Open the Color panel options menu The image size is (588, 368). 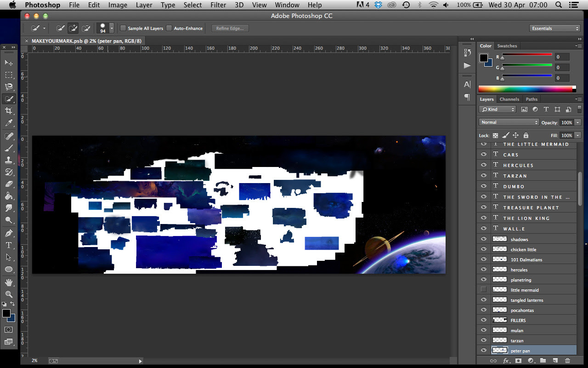tap(578, 46)
